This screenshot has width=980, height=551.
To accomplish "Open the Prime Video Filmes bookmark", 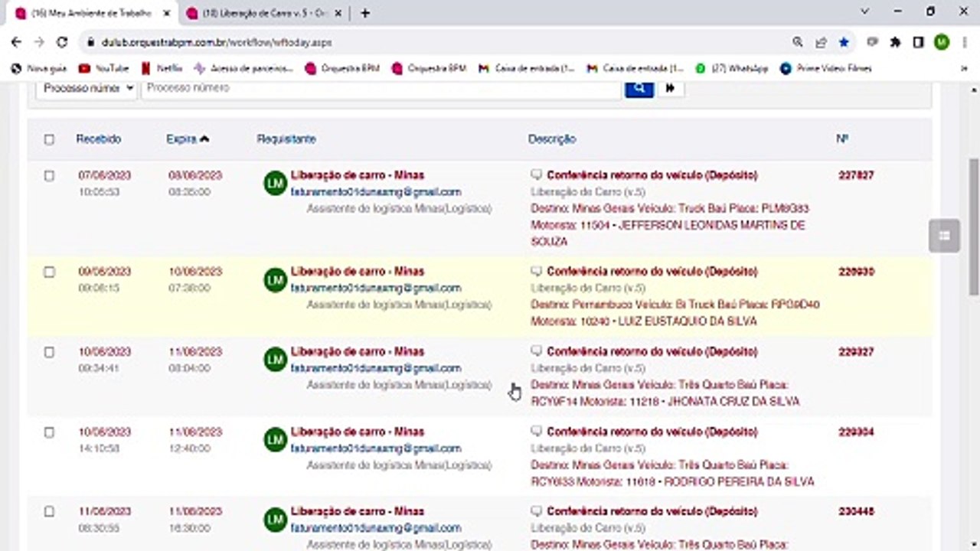I will (825, 68).
